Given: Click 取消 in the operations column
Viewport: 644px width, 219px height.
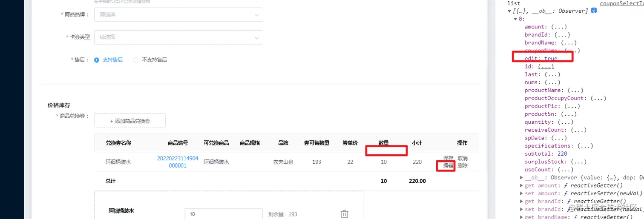Looking at the screenshot, I should (x=463, y=158).
